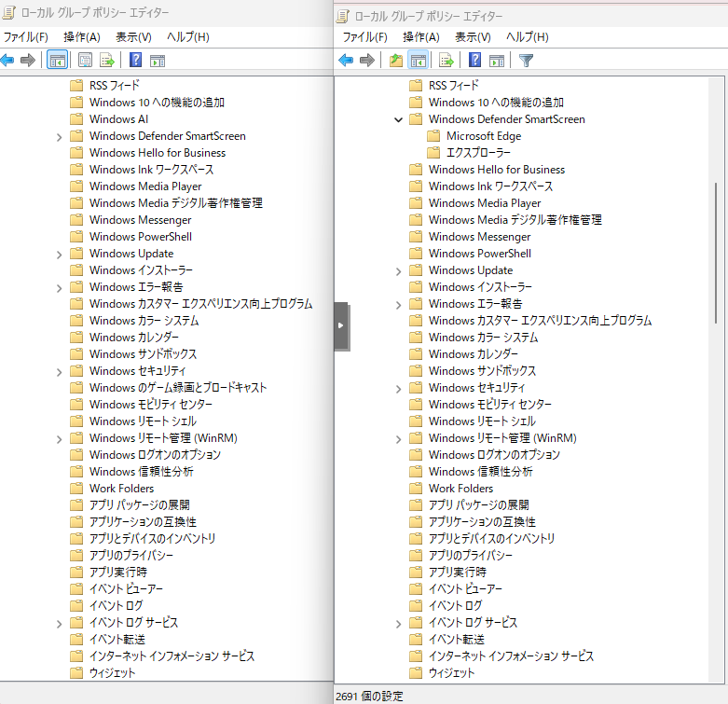Select RSS フィード in left window
The height and width of the screenshot is (704, 728).
point(115,86)
